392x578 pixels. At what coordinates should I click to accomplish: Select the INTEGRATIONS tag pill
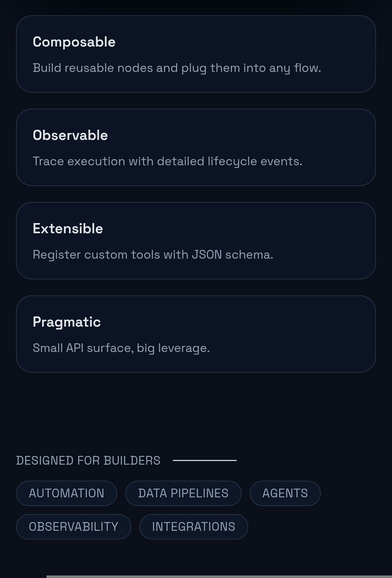coord(193,526)
